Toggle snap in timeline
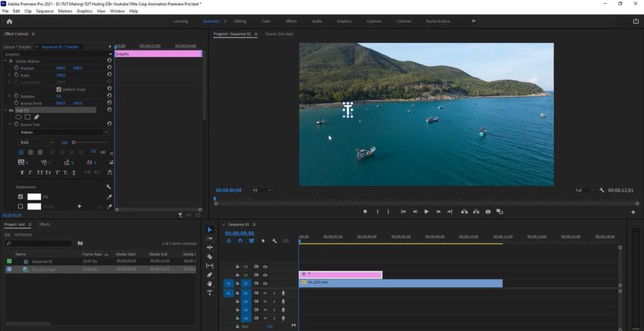The image size is (644, 331). point(240,241)
